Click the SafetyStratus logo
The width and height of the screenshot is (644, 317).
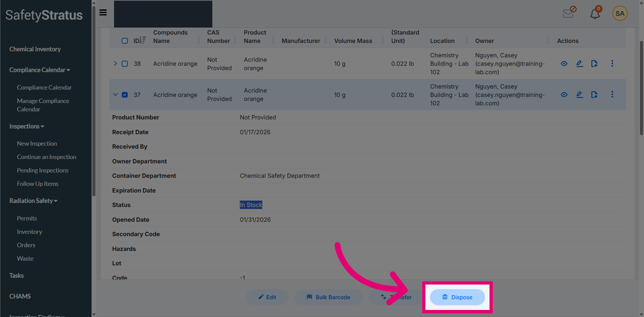pos(44,15)
